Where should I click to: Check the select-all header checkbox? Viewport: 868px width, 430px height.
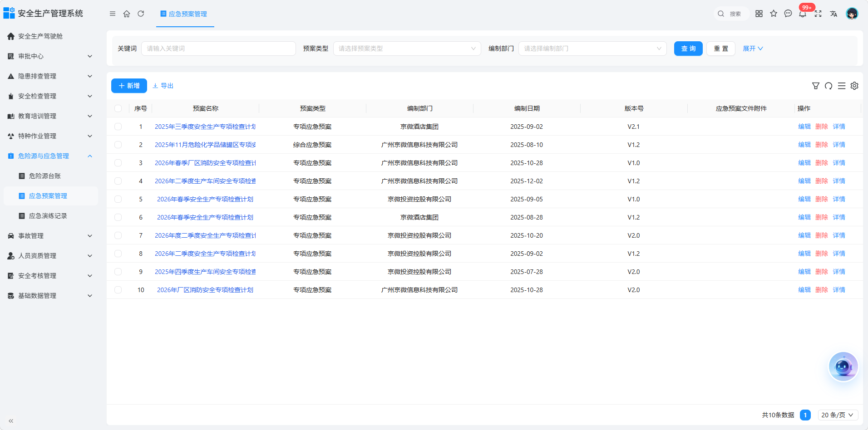[x=118, y=108]
